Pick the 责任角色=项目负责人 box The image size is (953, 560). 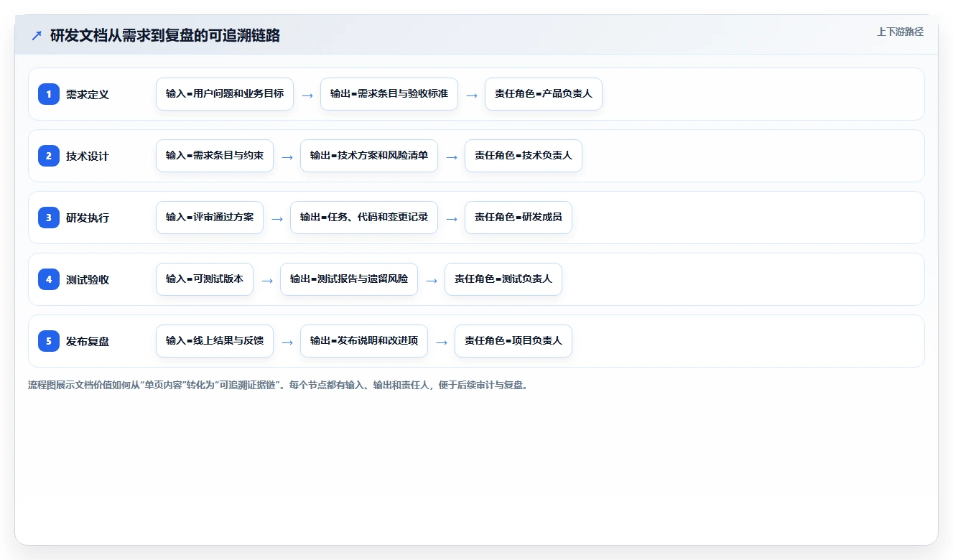[513, 341]
